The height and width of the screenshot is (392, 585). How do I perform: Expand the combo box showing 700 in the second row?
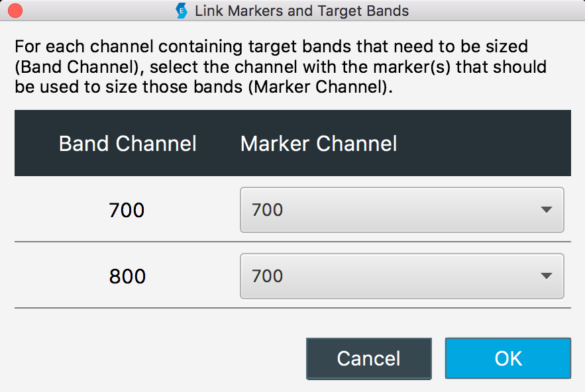(402, 276)
